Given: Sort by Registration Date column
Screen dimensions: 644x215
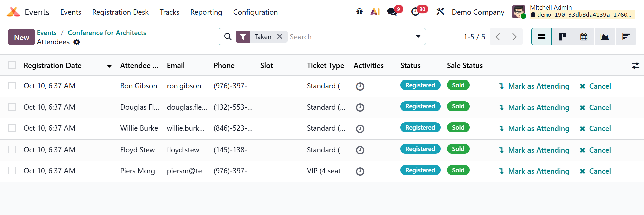Looking at the screenshot, I should click(x=52, y=66).
